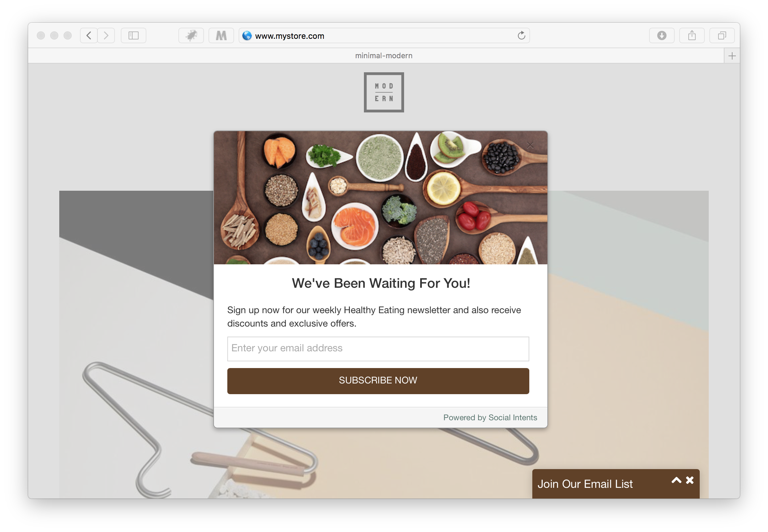Add a new tab with plus button
Screen dimensions: 768x532
tap(732, 56)
